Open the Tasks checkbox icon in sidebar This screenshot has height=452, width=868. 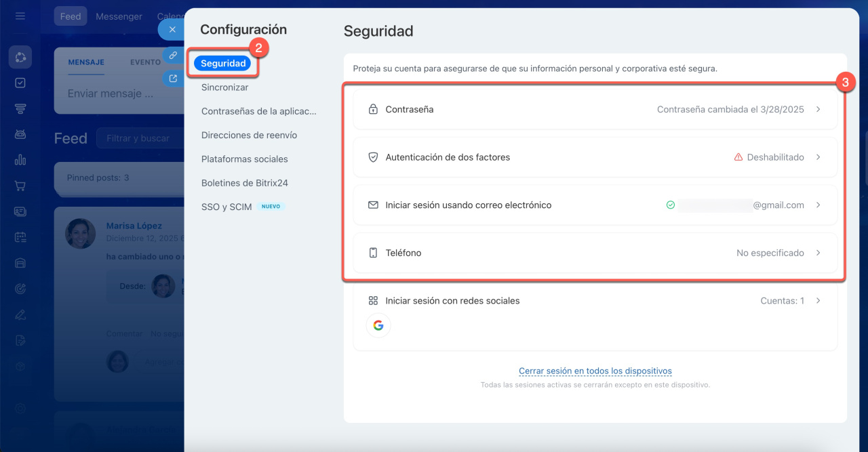(x=20, y=83)
